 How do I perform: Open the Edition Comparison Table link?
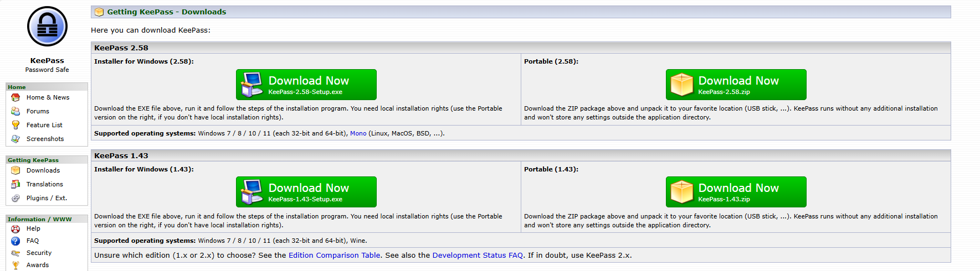[334, 255]
